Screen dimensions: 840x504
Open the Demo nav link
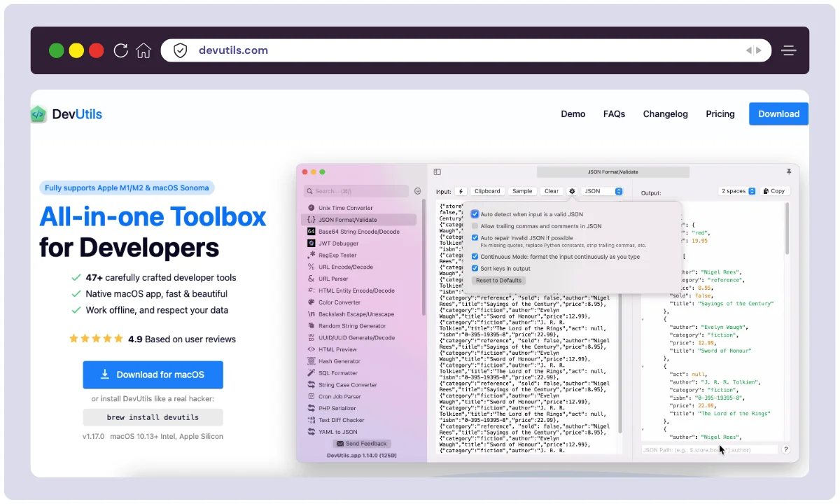[573, 114]
